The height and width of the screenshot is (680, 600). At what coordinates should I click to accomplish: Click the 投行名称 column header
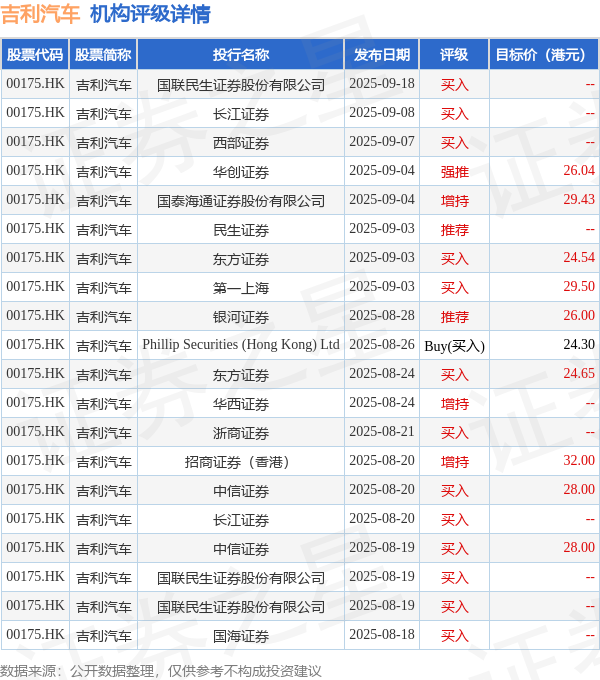coord(241,55)
